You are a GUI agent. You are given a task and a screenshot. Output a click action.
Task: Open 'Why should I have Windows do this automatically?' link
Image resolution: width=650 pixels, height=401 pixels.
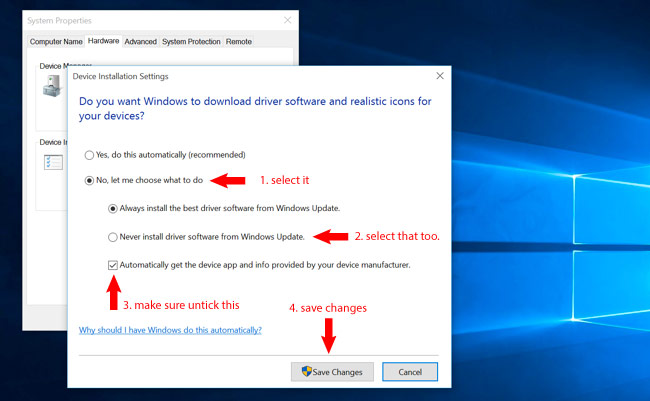click(170, 330)
